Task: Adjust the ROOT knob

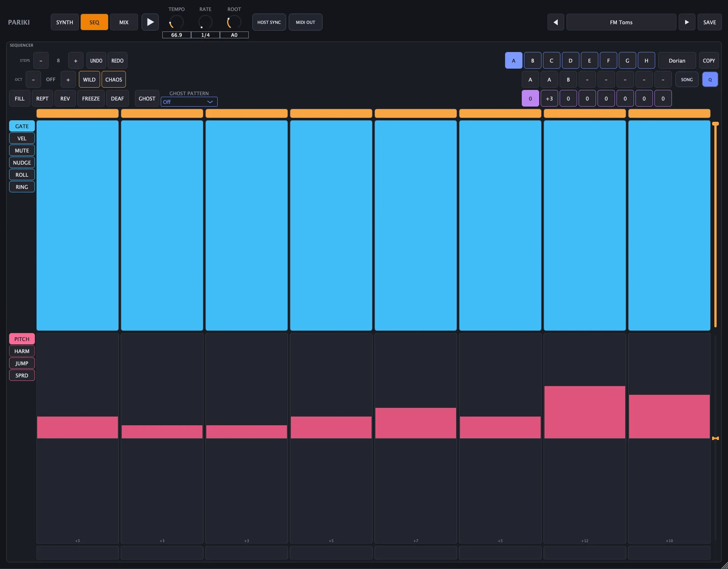Action: [x=234, y=22]
